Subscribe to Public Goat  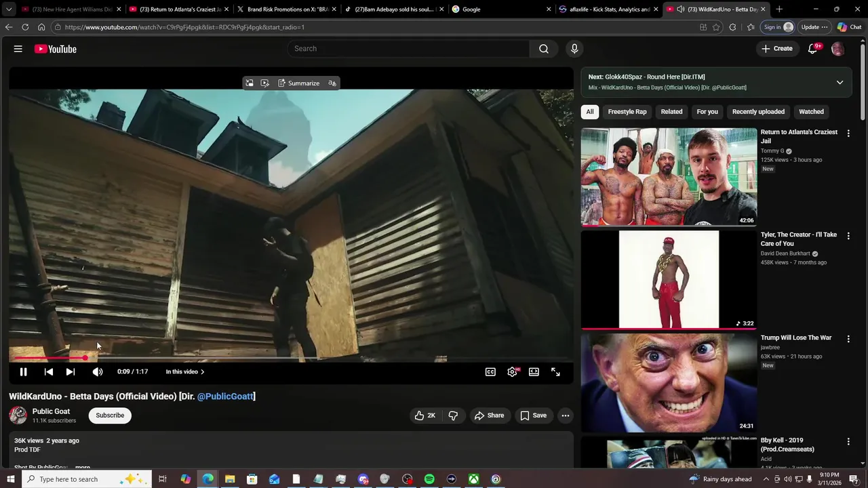pos(110,415)
